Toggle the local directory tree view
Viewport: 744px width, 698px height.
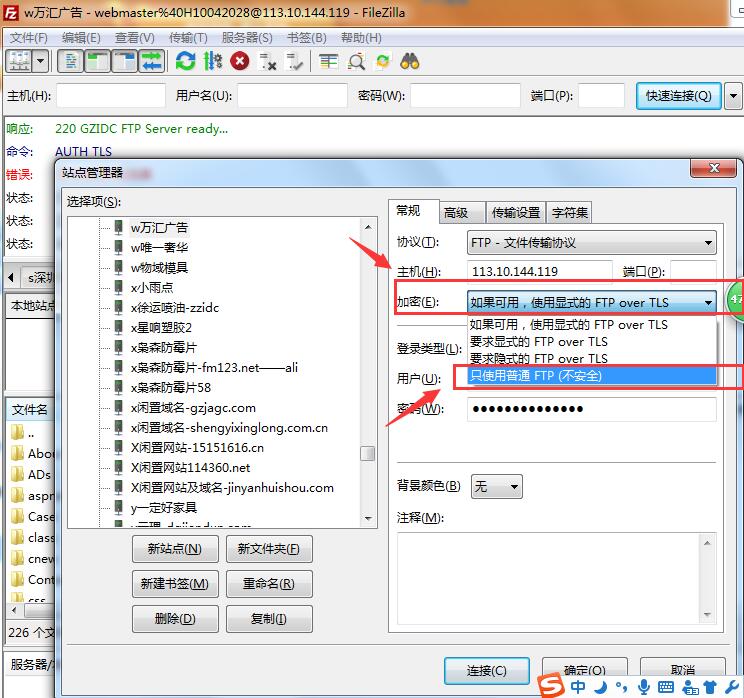coord(98,62)
